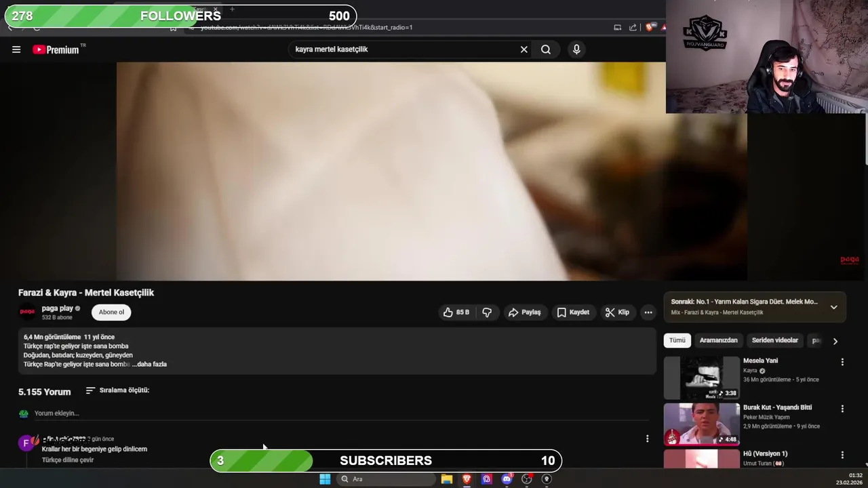The width and height of the screenshot is (868, 488).
Task: Expand the Sonraki mix playlist panel
Action: point(833,307)
